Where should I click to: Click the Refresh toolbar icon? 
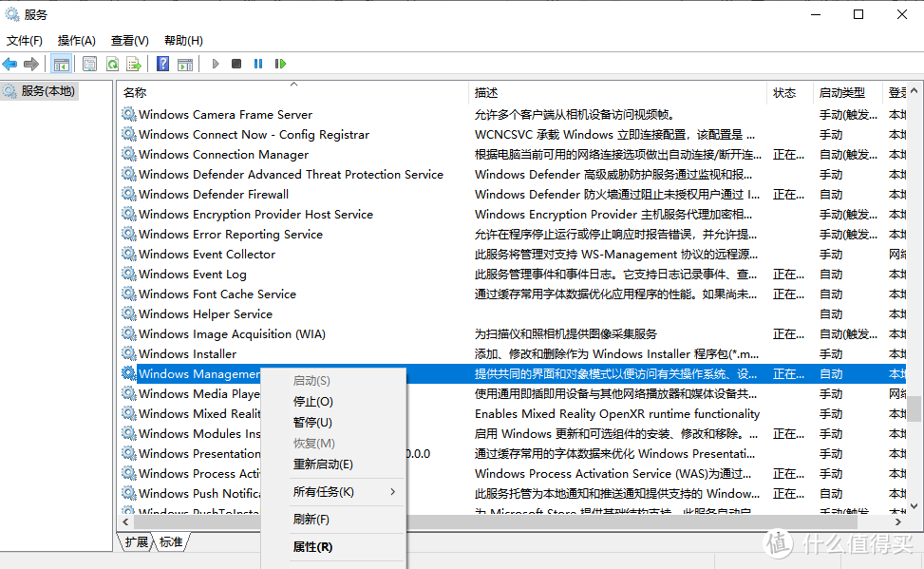coord(112,64)
